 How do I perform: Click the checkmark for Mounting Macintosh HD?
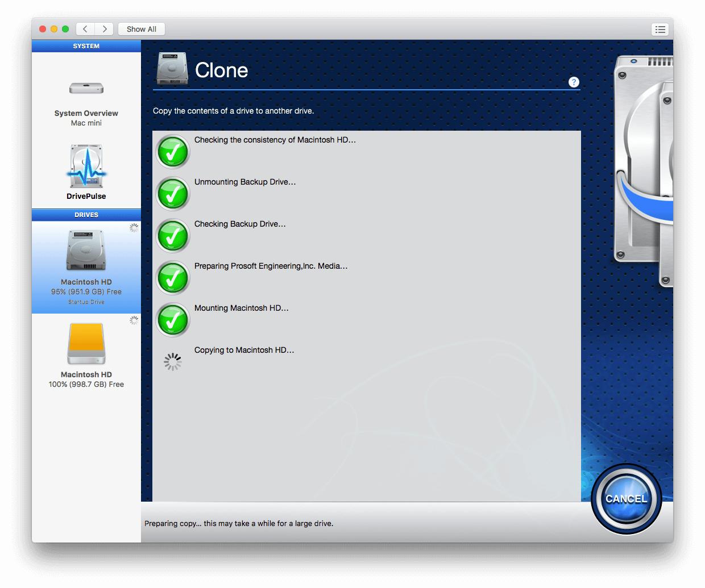pyautogui.click(x=172, y=320)
